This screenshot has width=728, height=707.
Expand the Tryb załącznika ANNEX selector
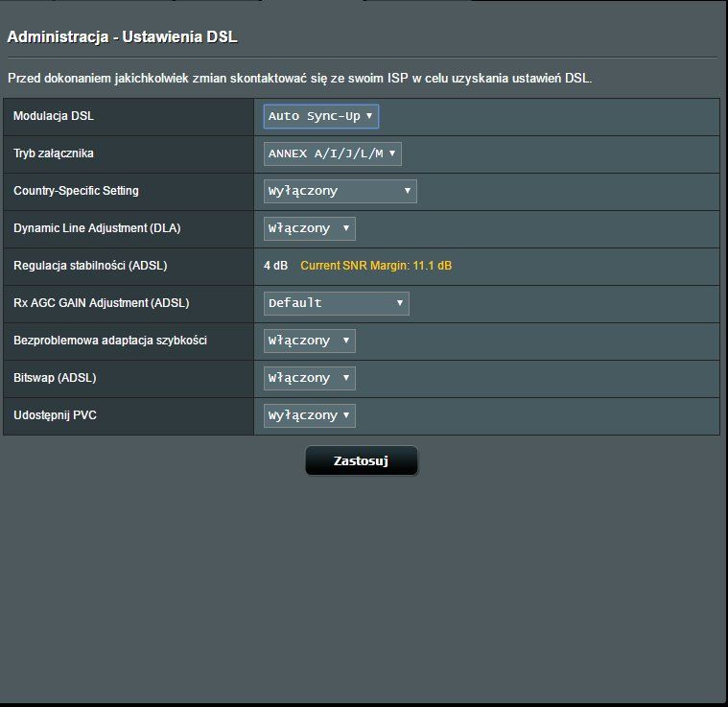tap(332, 153)
